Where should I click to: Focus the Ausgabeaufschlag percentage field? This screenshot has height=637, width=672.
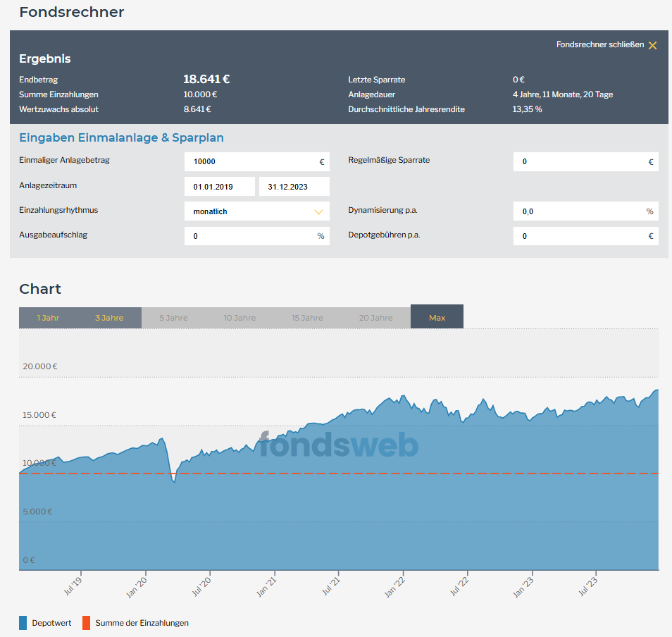250,236
